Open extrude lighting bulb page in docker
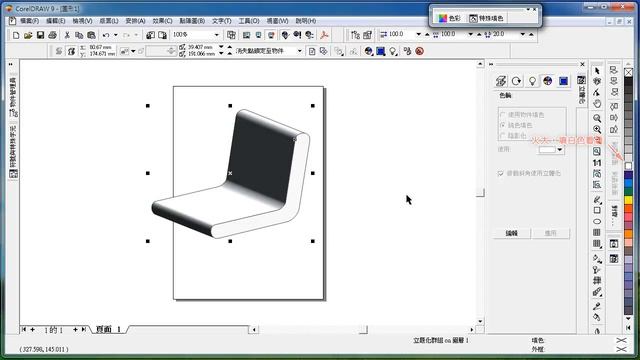The width and height of the screenshot is (640, 360). (x=532, y=81)
